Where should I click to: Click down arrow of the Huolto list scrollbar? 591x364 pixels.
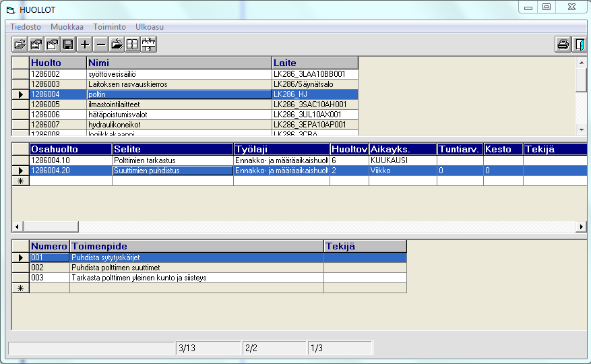coord(582,129)
